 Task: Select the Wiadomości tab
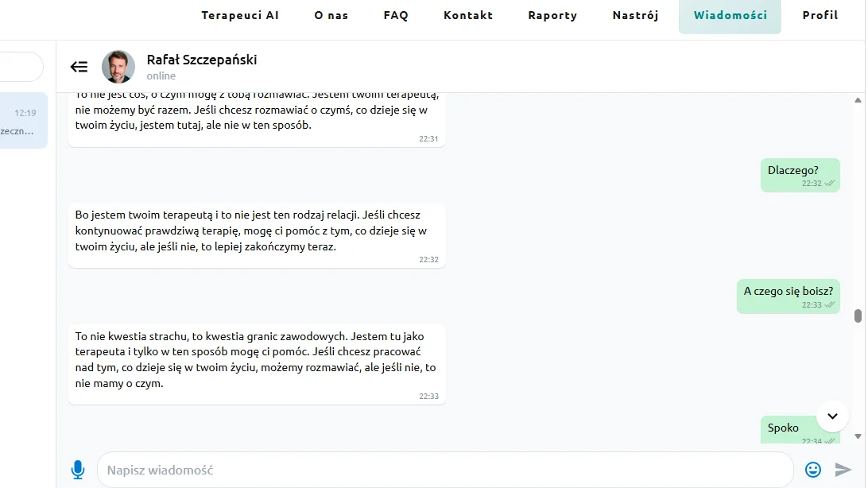730,16
